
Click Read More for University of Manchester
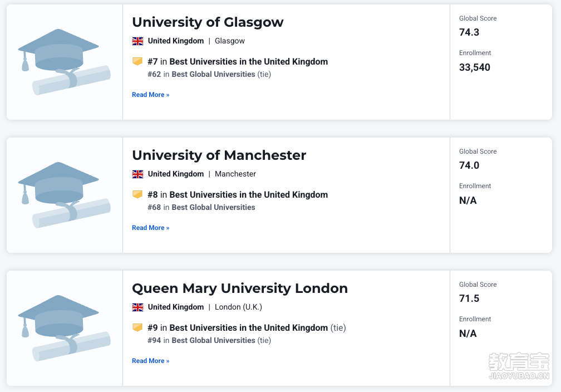coord(151,228)
